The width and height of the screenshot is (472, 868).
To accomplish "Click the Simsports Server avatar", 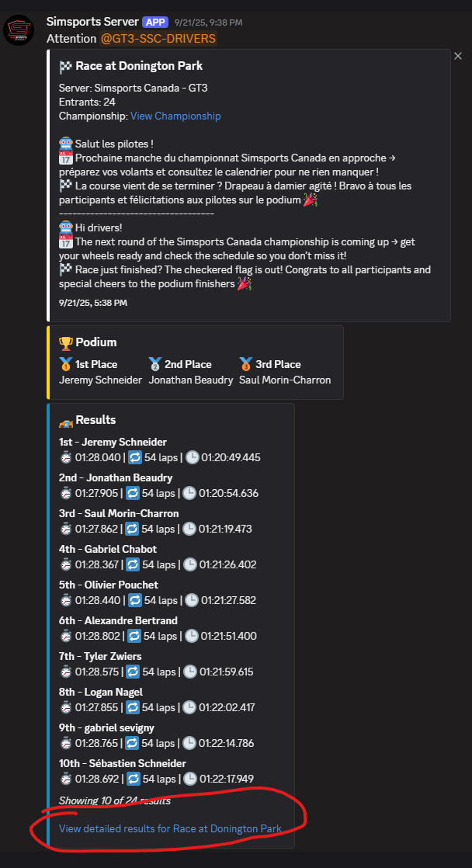I will pyautogui.click(x=20, y=30).
